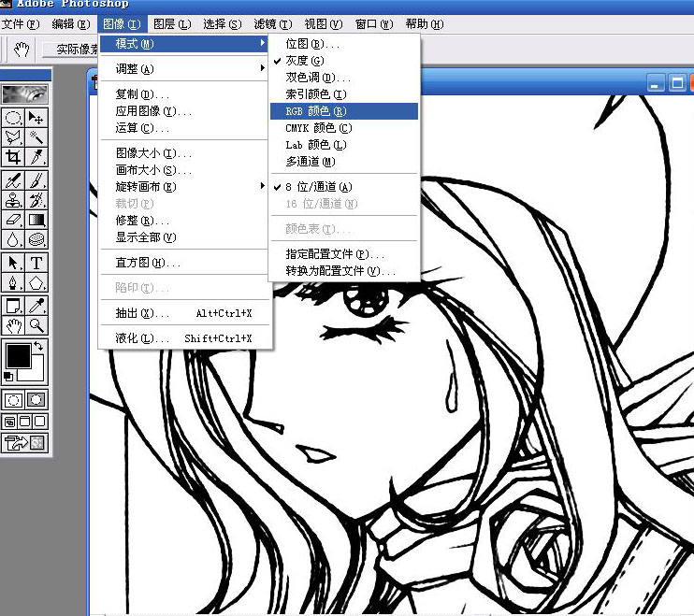Image resolution: width=694 pixels, height=616 pixels.
Task: Swap foreground and background colors
Action: [x=39, y=346]
